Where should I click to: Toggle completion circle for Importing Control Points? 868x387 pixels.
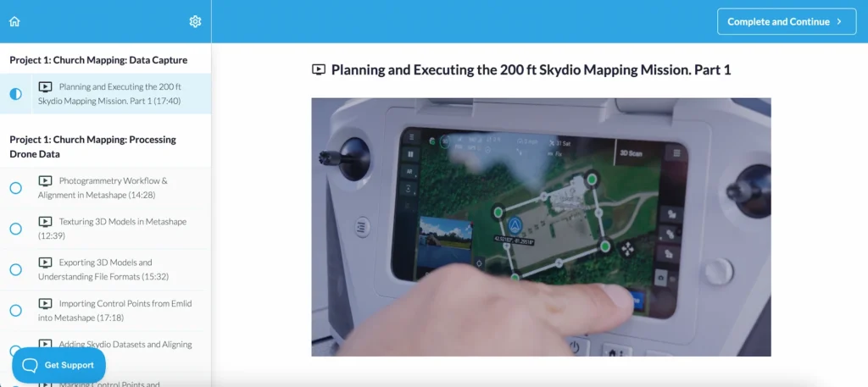click(x=16, y=310)
